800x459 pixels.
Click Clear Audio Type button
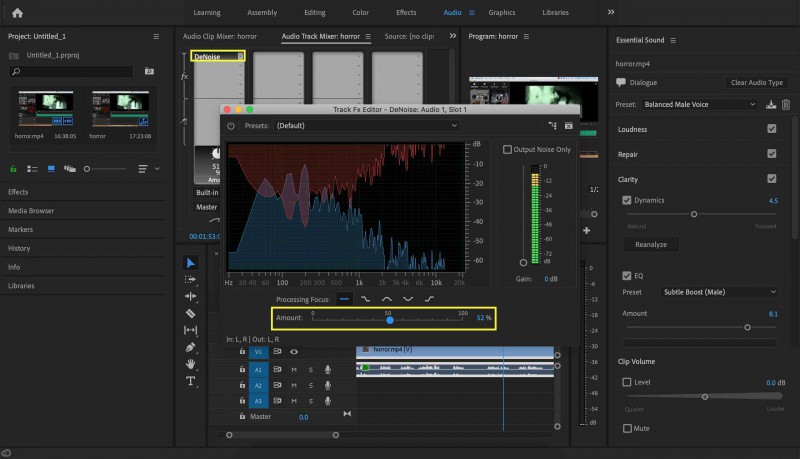click(x=757, y=82)
